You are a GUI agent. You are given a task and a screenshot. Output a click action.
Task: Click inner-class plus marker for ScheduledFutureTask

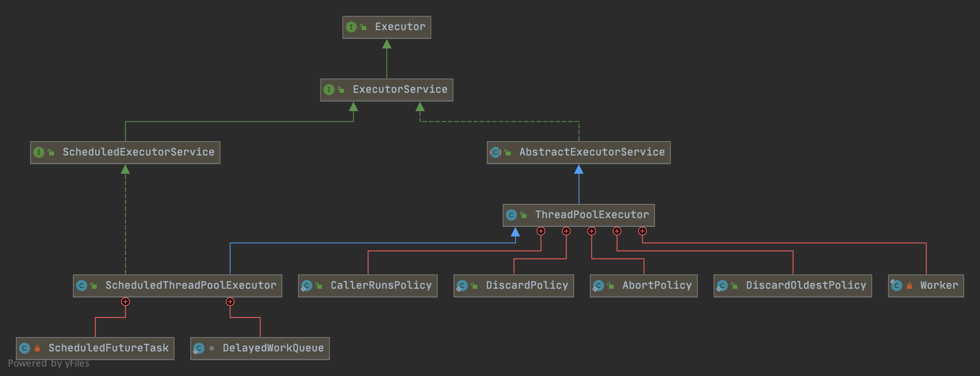pyautogui.click(x=125, y=302)
